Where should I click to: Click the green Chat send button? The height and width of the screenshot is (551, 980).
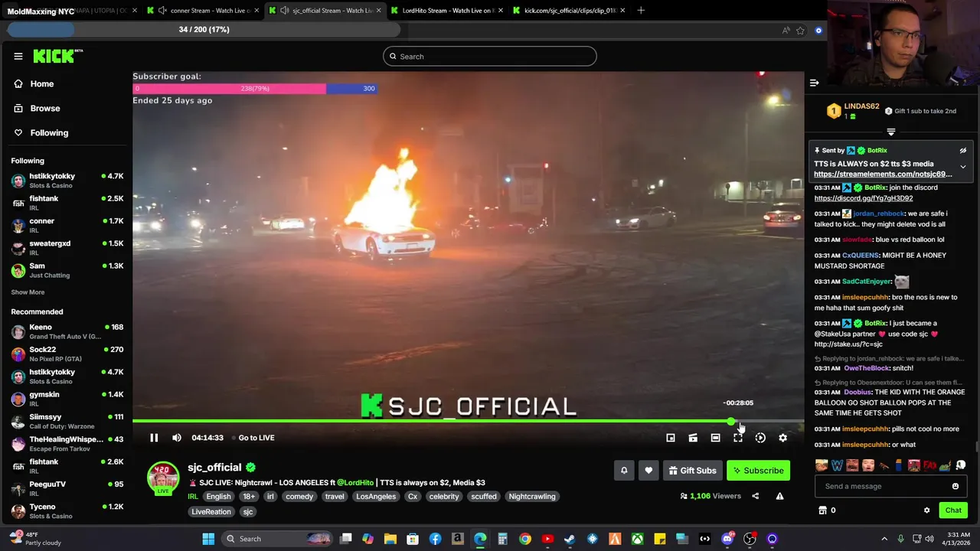coord(953,510)
